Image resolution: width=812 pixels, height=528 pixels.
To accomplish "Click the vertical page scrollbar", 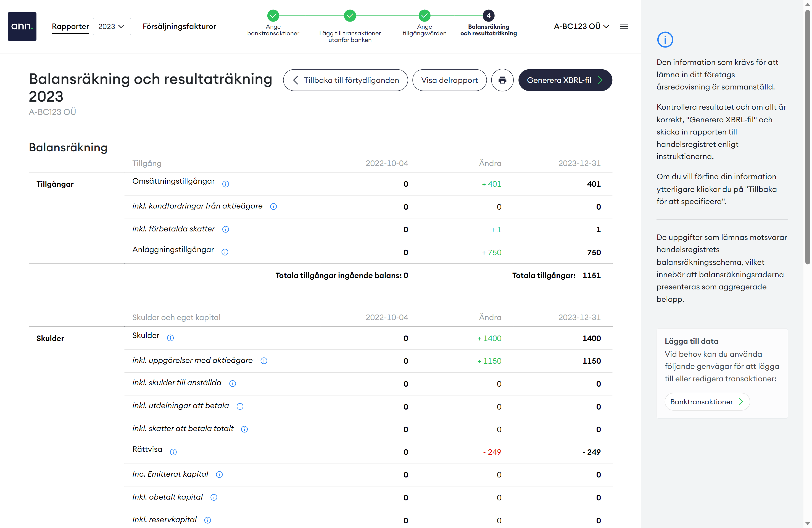I will 807,136.
